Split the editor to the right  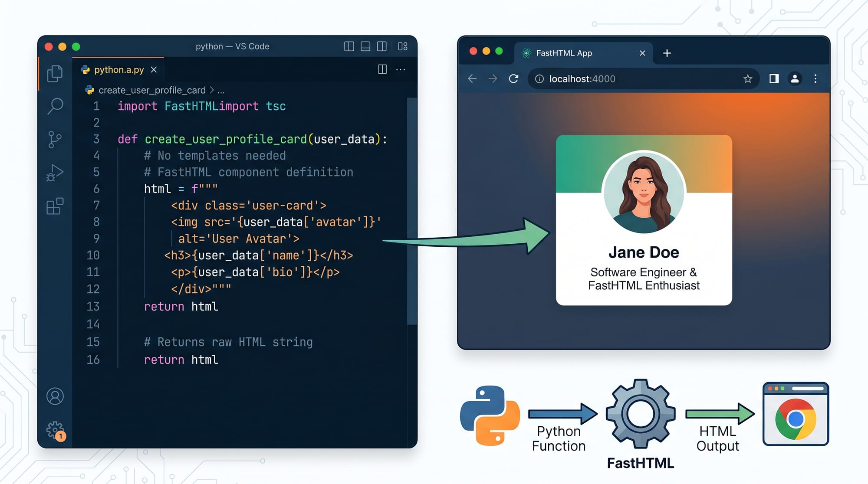[382, 69]
